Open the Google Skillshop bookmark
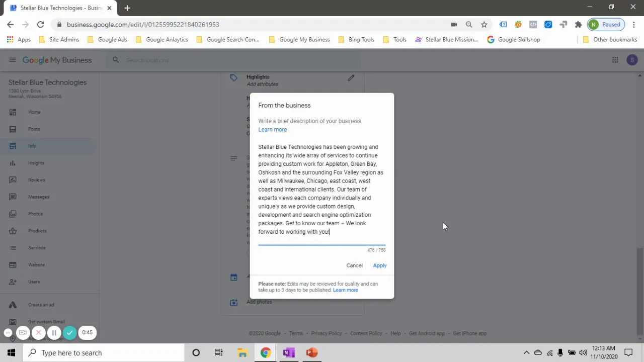Viewport: 644px width, 362px height. coord(514,39)
